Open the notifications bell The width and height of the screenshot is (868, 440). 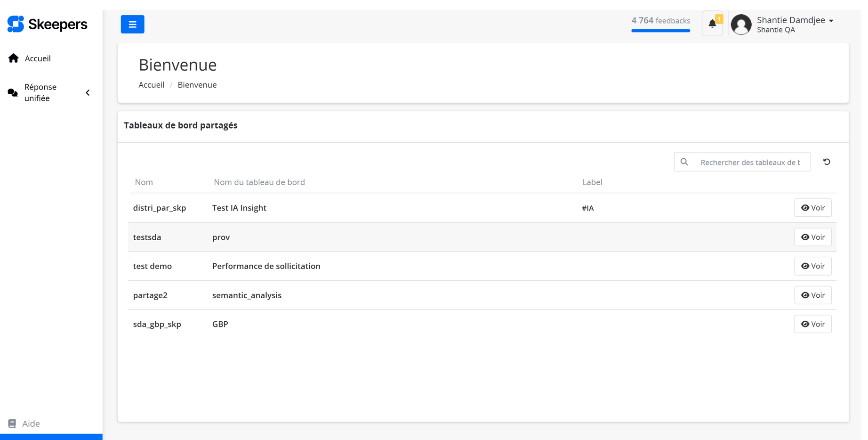point(712,24)
